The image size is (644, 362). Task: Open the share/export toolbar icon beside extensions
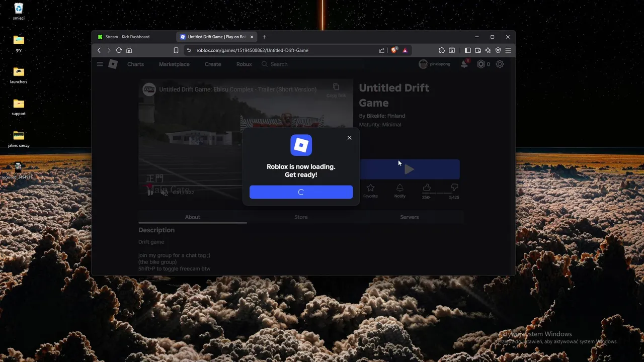[452, 50]
